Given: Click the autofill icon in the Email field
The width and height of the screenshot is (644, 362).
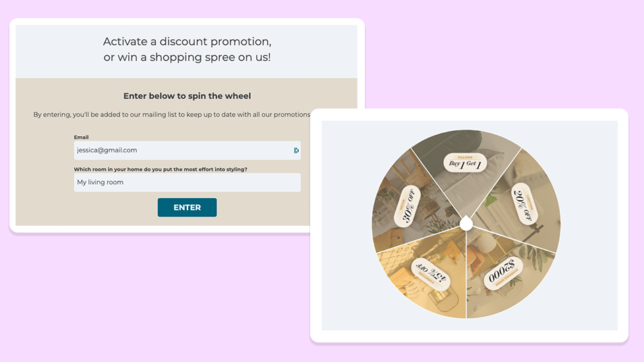Looking at the screenshot, I should tap(296, 150).
